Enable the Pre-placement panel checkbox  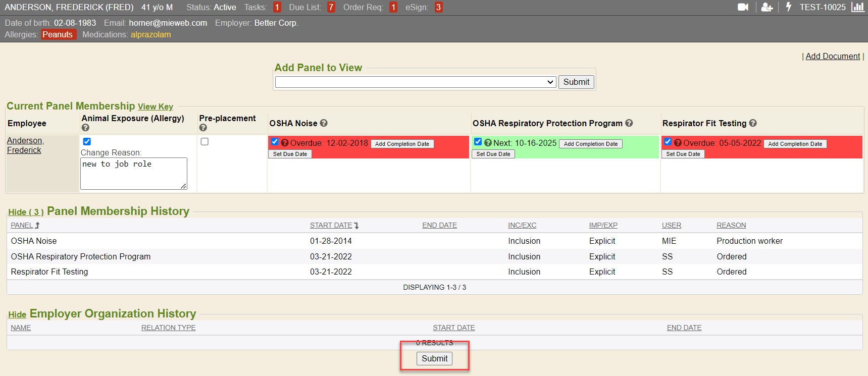[x=205, y=142]
